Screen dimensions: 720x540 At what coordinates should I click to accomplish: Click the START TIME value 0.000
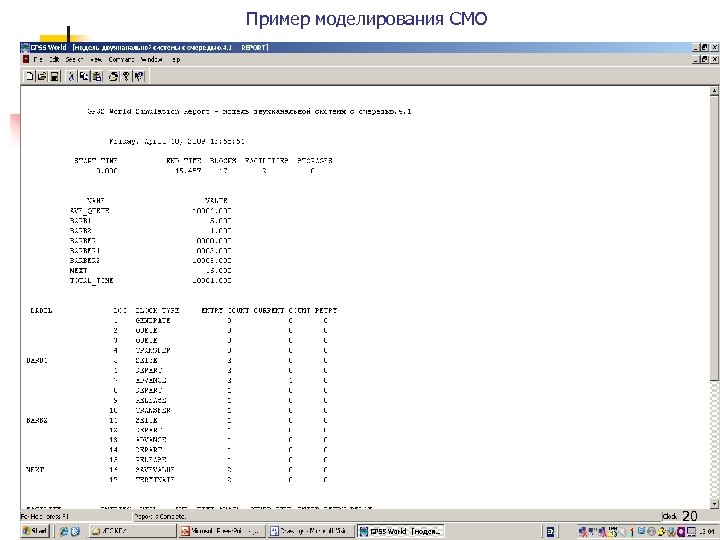pos(107,170)
